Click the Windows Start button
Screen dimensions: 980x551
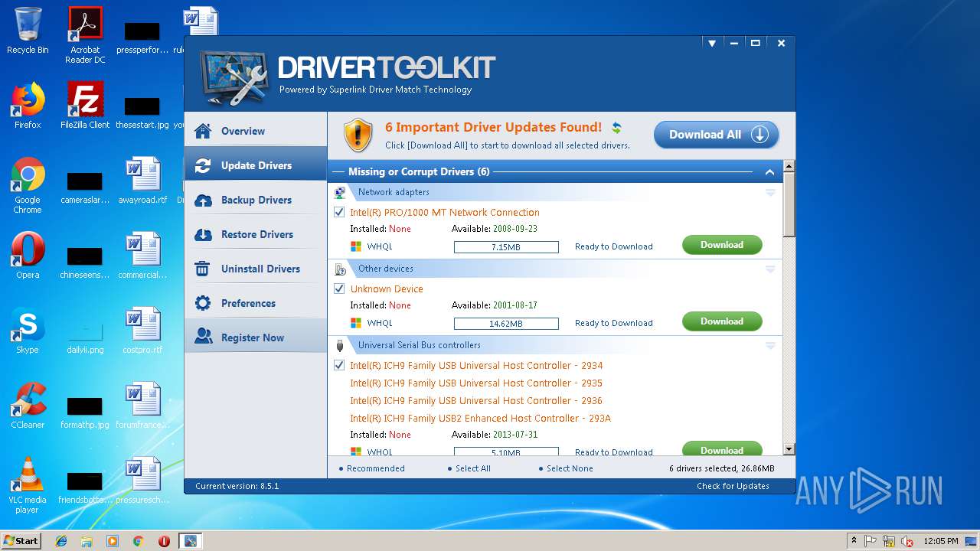coord(21,540)
